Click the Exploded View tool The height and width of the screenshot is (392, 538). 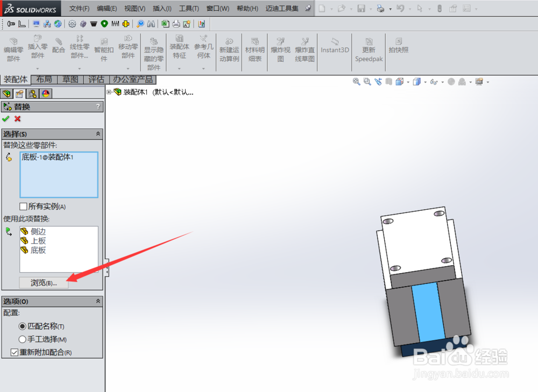(280, 49)
